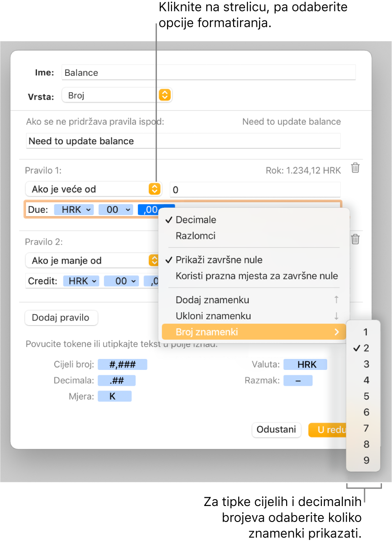Select the Cijeli broj token #,###

click(122, 364)
